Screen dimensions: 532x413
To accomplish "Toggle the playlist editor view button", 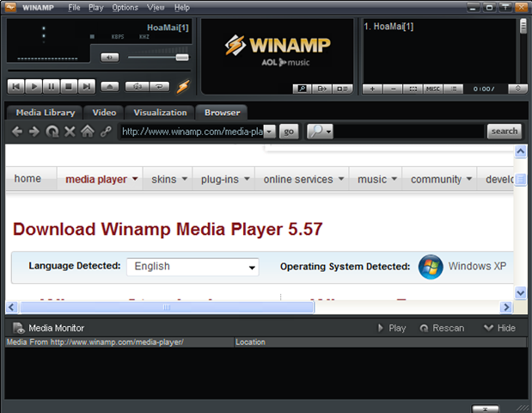I will (342, 89).
